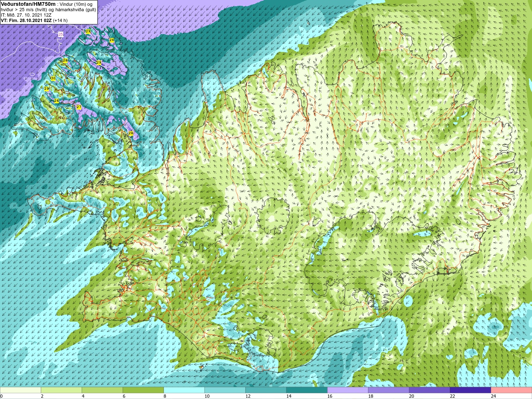
Task: Click the legend tick label "8"
Action: tap(165, 396)
